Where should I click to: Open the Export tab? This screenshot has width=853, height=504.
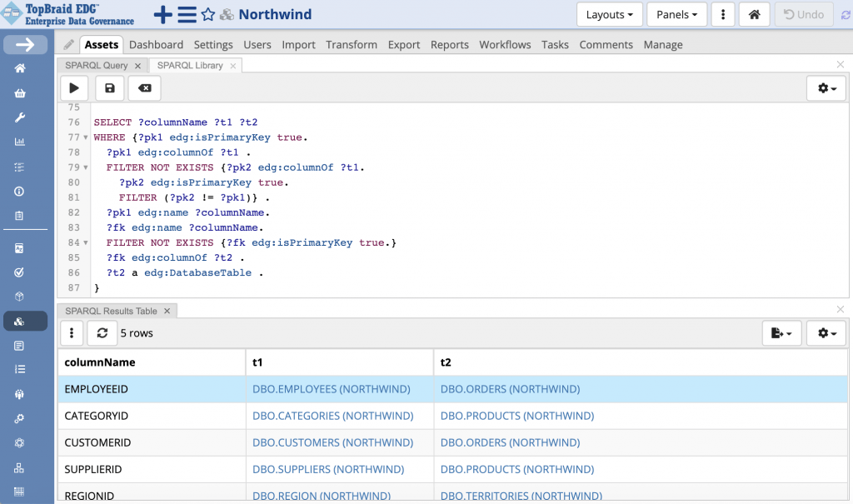404,45
